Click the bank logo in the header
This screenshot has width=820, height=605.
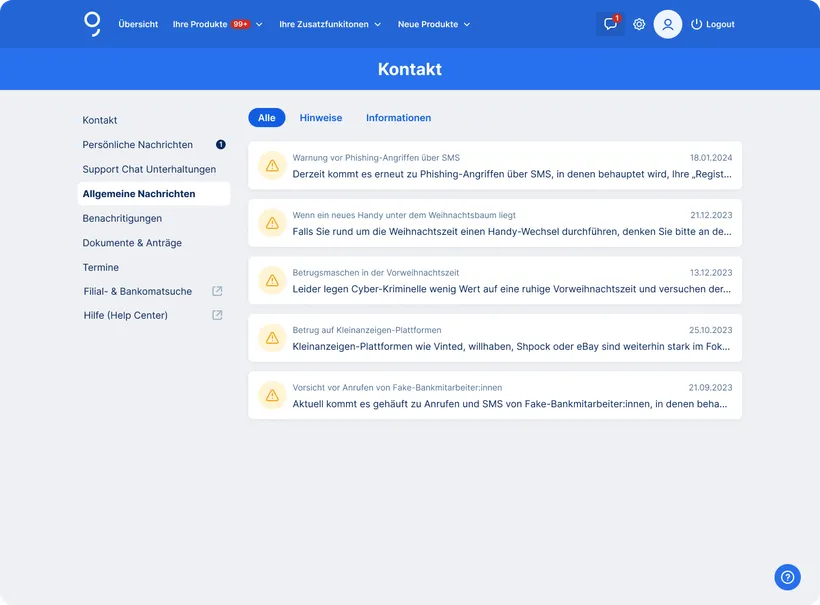[x=92, y=24]
